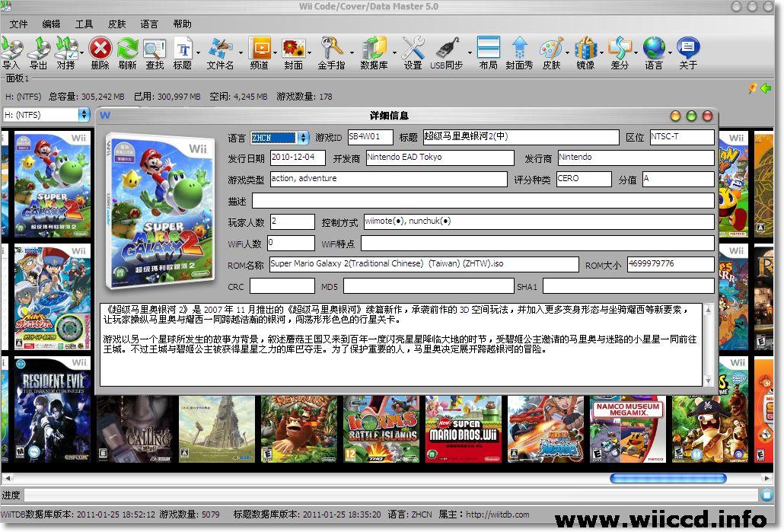Open the 帮助 menu
This screenshot has width=784, height=532.
(x=182, y=24)
